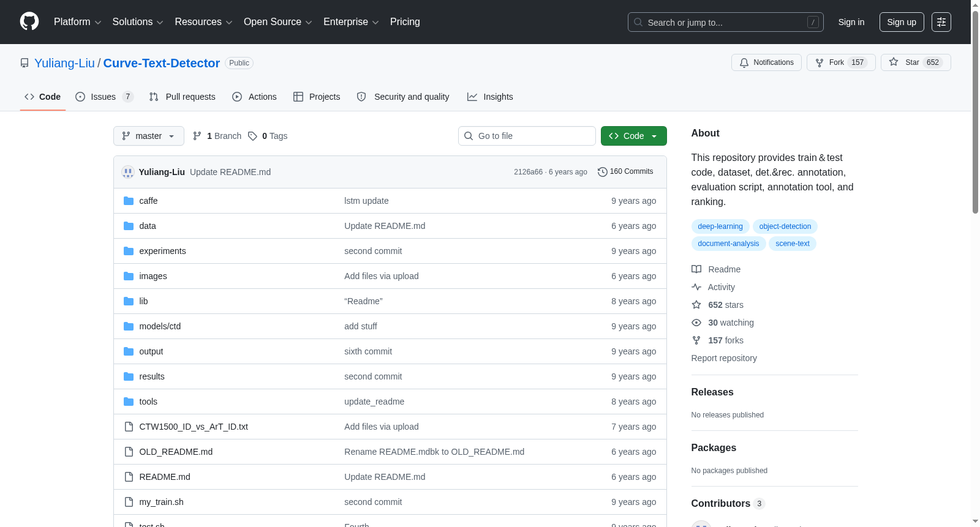980x527 pixels.
Task: Click the magnifier icon in the search box
Action: pos(638,22)
